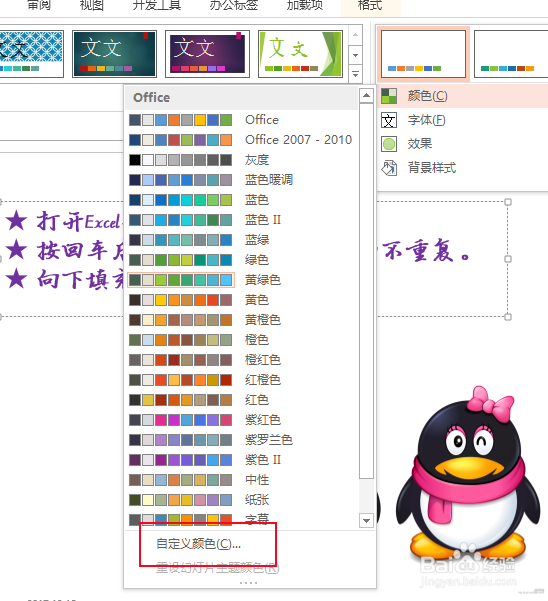Select the QQ penguin picture on slide
The image size is (548, 601).
point(468,475)
